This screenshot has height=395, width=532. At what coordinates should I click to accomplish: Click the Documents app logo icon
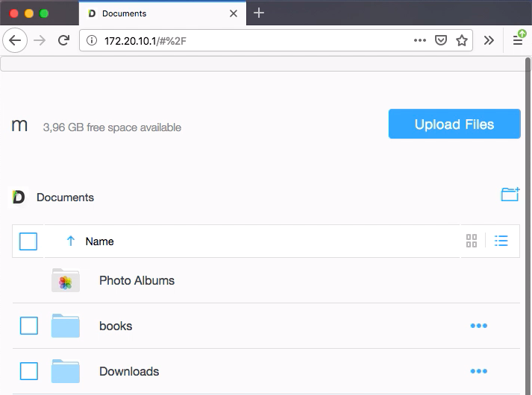click(x=19, y=197)
